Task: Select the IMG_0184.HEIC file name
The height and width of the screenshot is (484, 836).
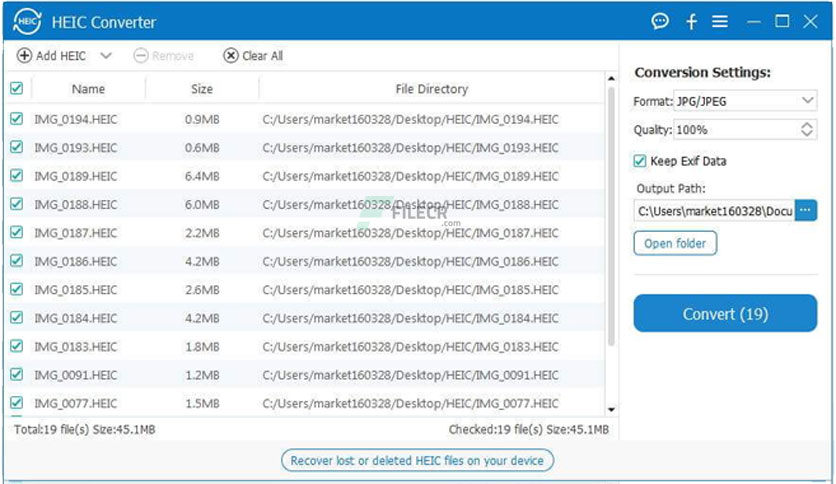Action: 76,318
